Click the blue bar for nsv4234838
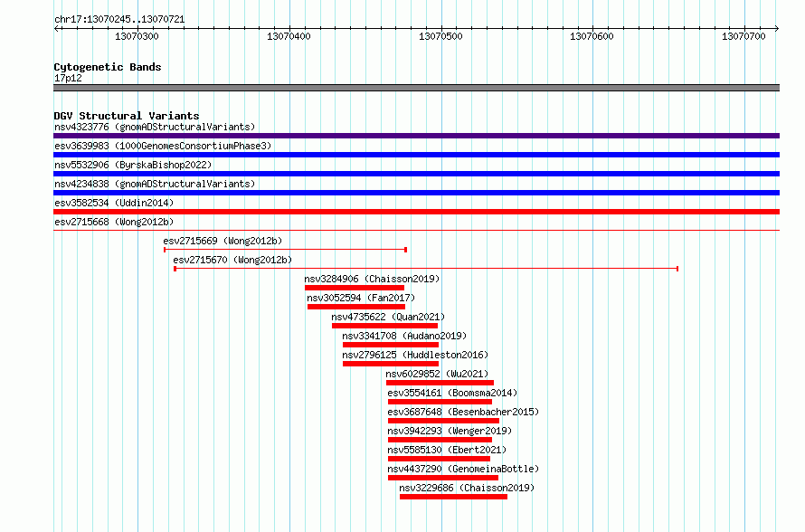This screenshot has width=805, height=532. (x=416, y=193)
